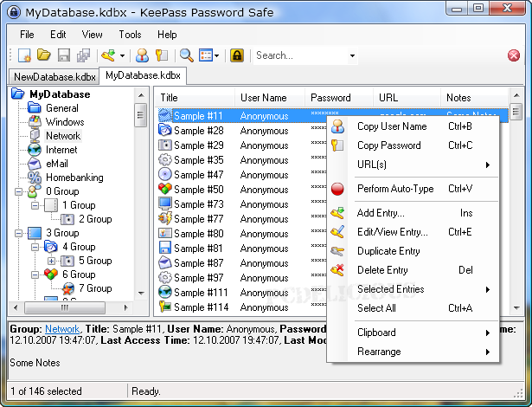The width and height of the screenshot is (532, 407).
Task: Select Perform Auto-Type in context menu
Action: point(394,189)
